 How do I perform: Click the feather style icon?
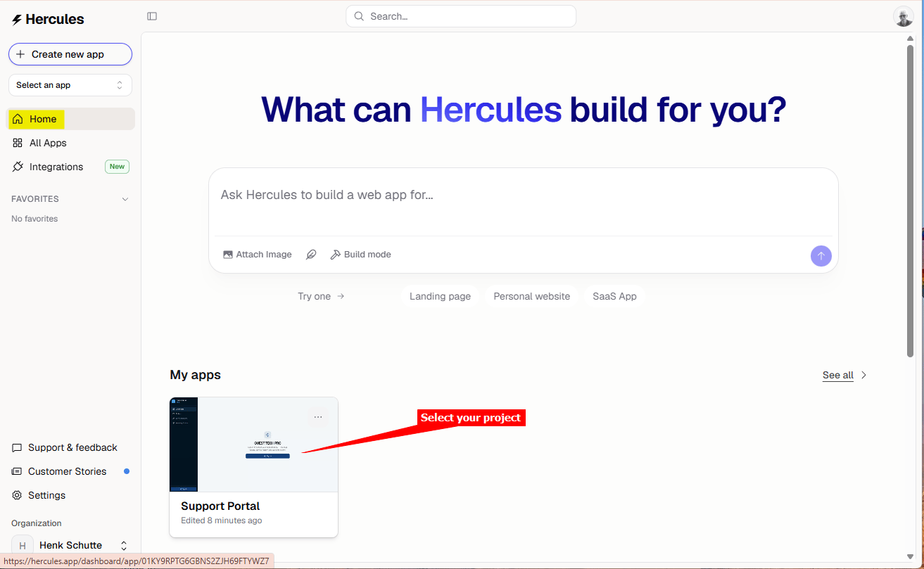311,255
